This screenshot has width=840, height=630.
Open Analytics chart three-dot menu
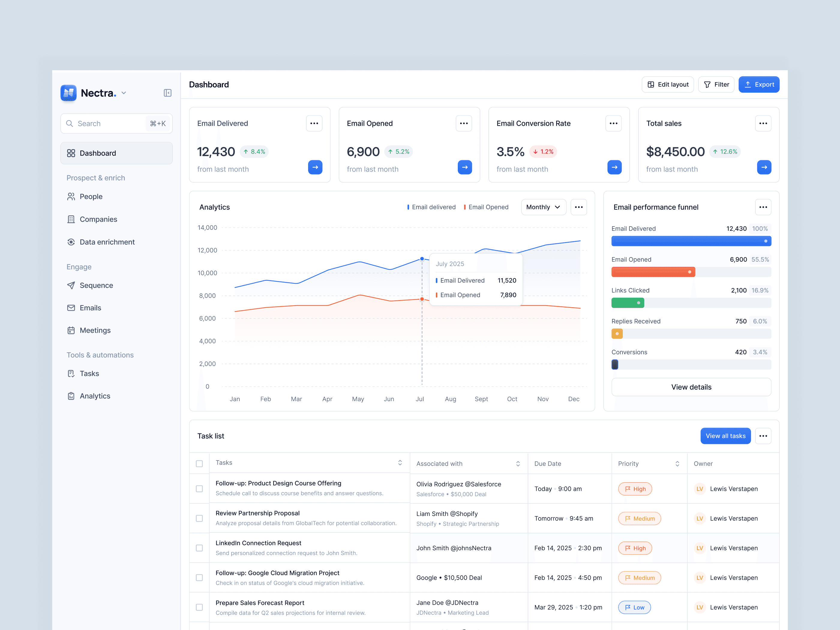[x=578, y=207]
